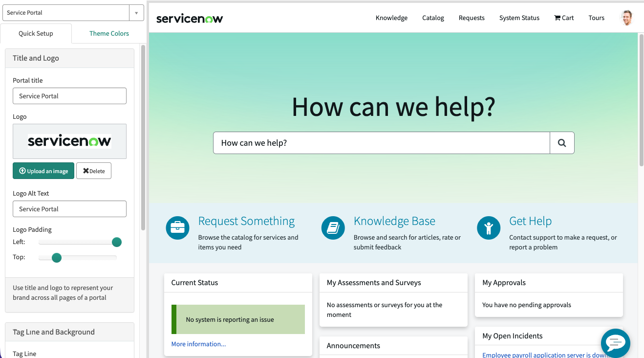Follow the More information... link
Image resolution: width=644 pixels, height=358 pixels.
tap(198, 344)
